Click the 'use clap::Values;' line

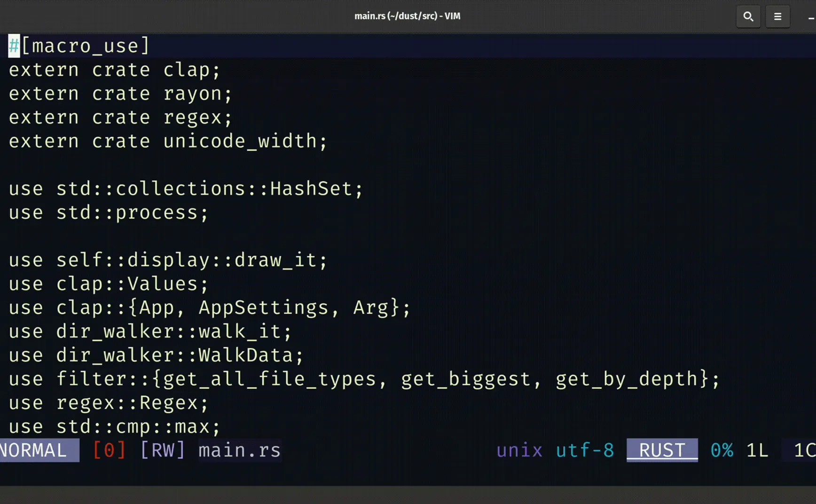pos(109,284)
